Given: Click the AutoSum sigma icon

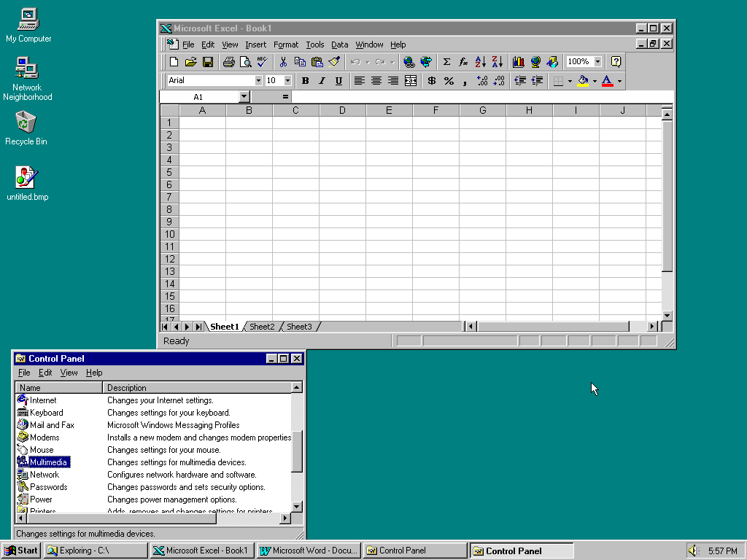Looking at the screenshot, I should tap(446, 62).
